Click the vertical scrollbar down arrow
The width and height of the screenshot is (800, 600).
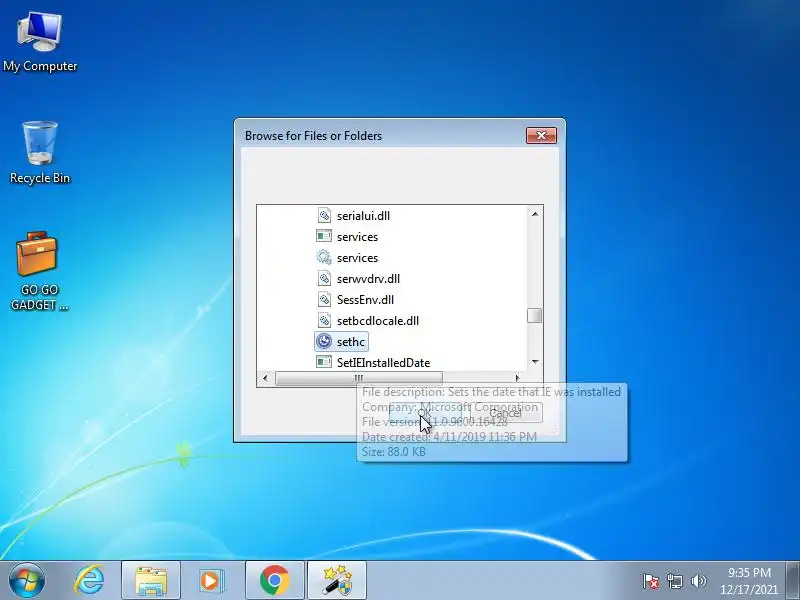tap(535, 362)
